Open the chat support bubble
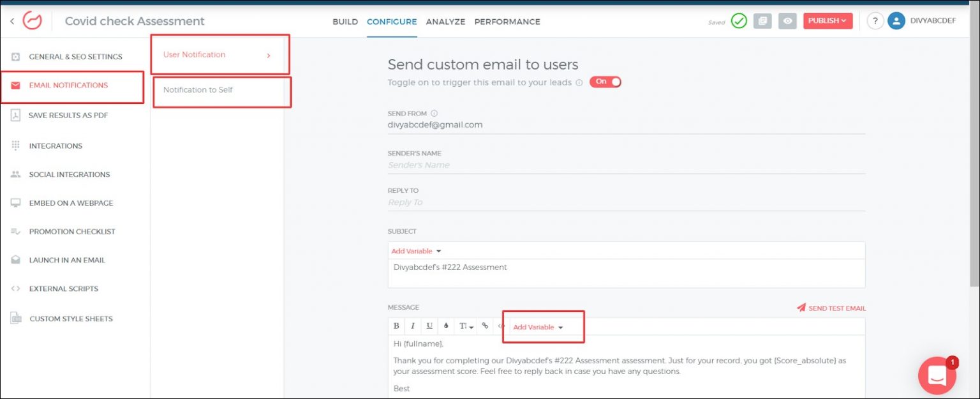Image resolution: width=980 pixels, height=399 pixels. point(937,375)
